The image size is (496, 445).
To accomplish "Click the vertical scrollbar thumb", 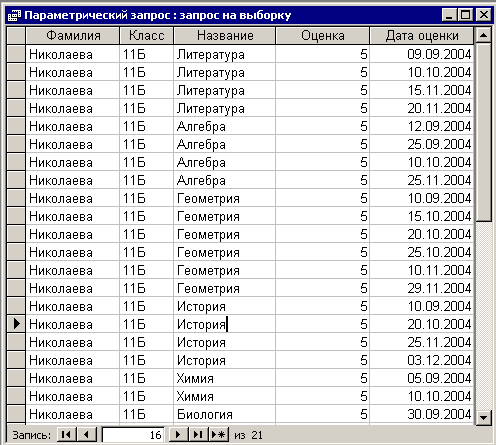I will tap(483, 132).
